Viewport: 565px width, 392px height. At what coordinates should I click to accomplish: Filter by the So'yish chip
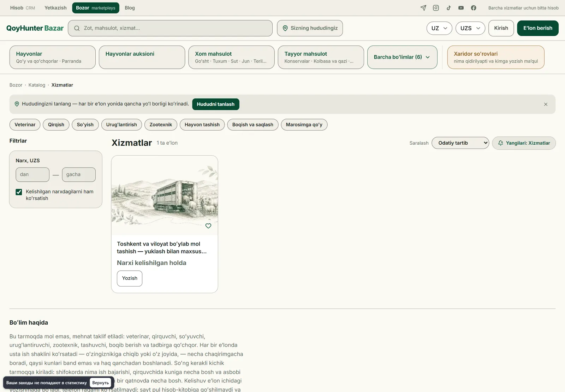(x=85, y=125)
